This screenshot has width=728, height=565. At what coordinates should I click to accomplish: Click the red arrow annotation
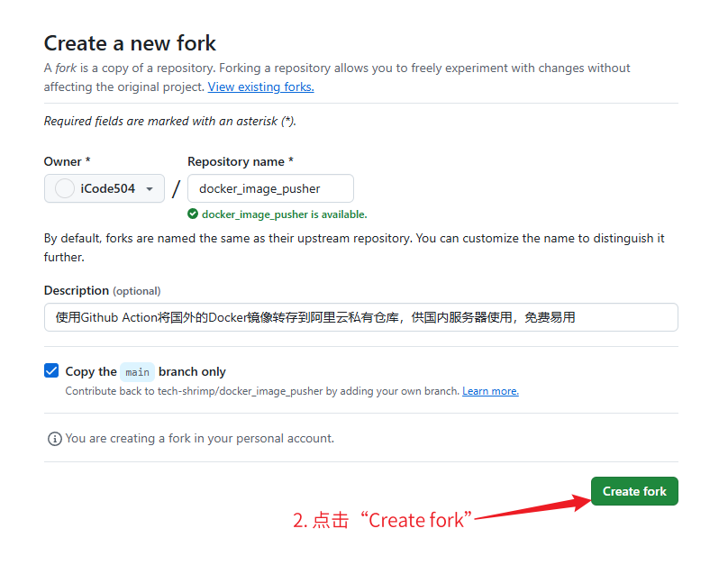[x=532, y=507]
